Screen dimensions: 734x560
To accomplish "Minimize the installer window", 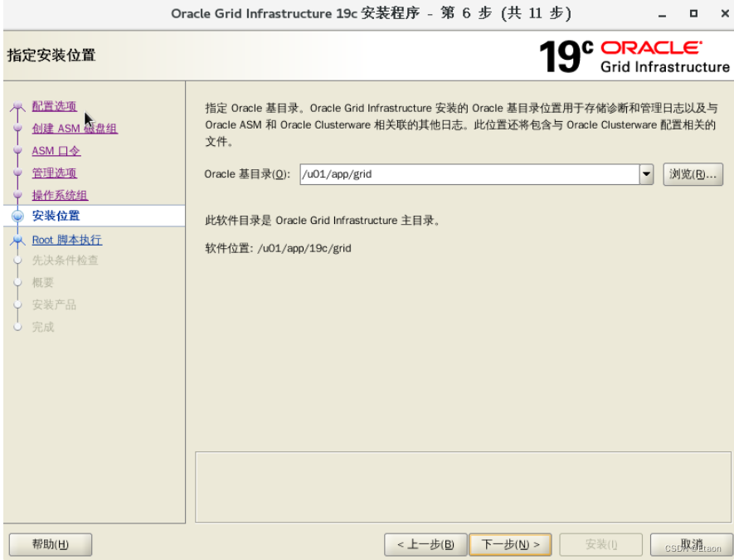I will [662, 14].
